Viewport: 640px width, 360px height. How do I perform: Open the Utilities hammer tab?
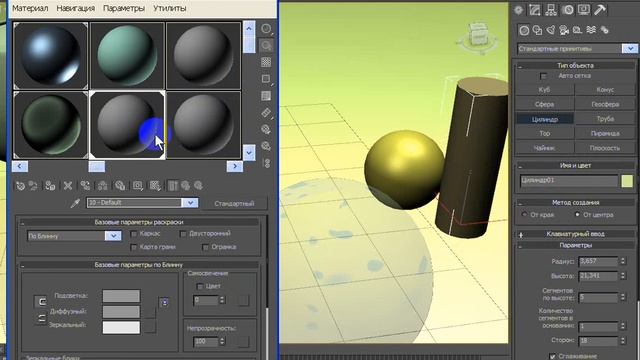(600, 10)
